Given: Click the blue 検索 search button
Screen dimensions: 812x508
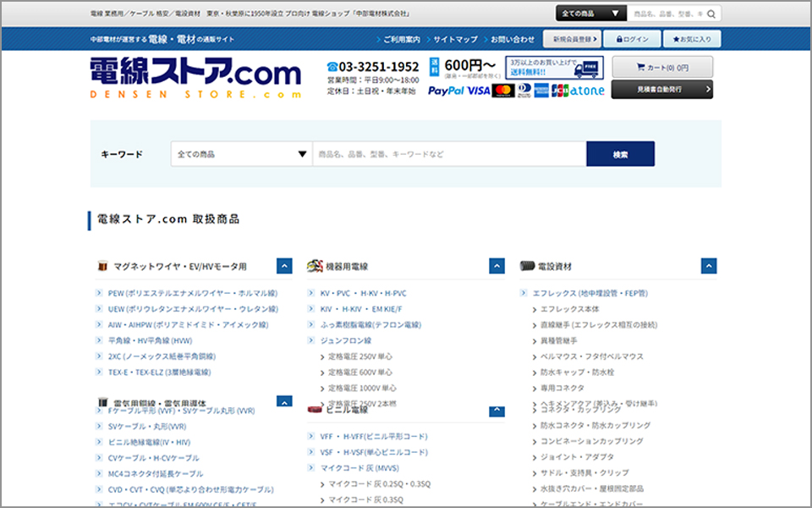Looking at the screenshot, I should point(620,154).
